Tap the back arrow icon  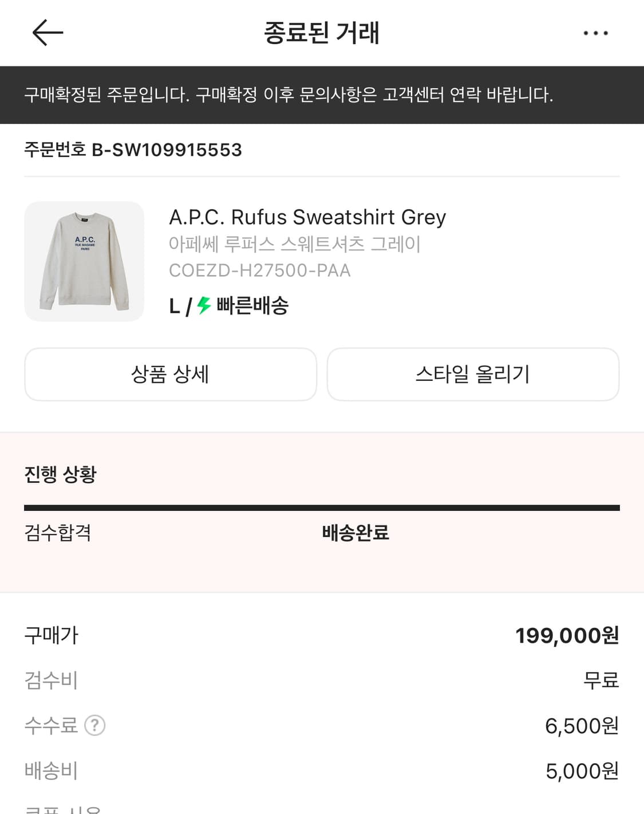(48, 32)
